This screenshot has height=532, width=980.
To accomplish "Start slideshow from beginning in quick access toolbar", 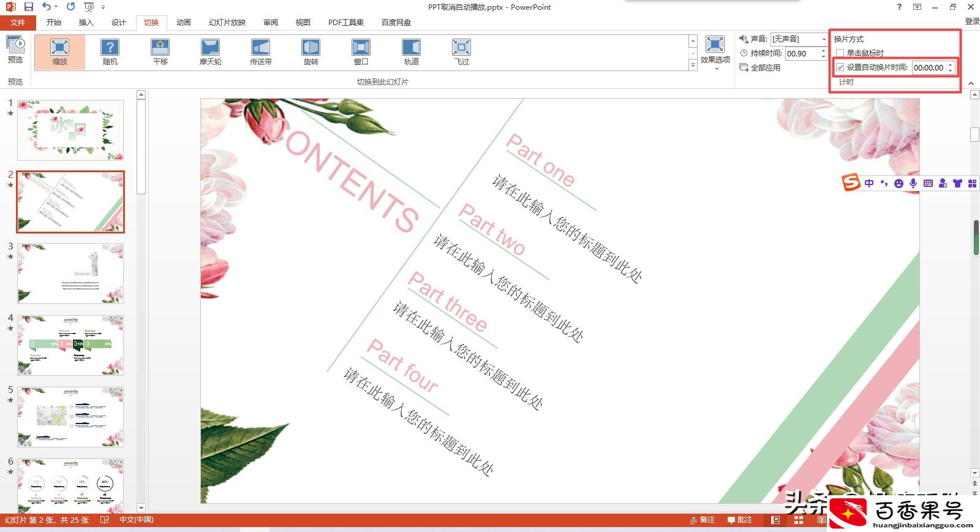I will coord(89,7).
